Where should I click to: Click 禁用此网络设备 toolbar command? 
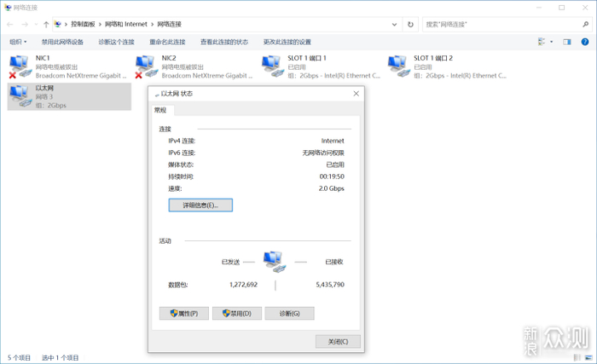[62, 42]
